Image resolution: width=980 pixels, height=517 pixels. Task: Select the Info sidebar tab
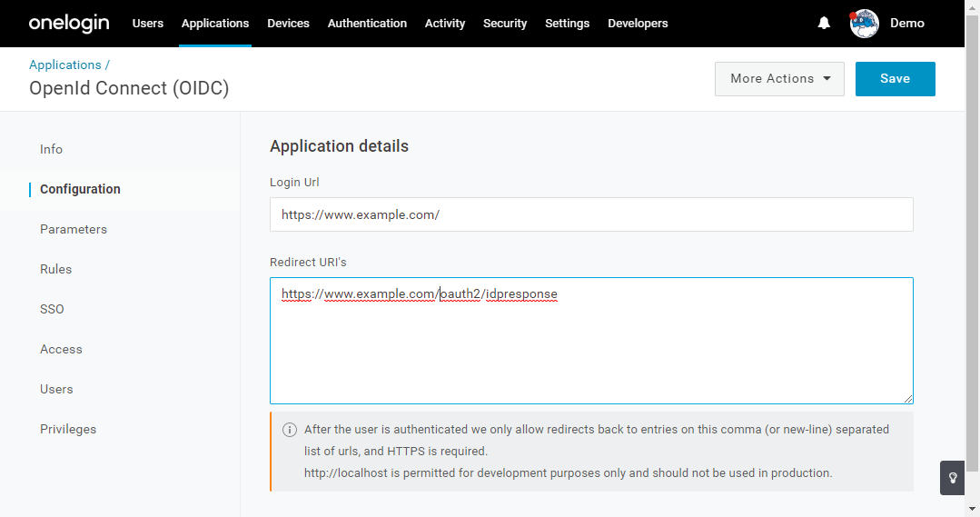pyautogui.click(x=51, y=149)
